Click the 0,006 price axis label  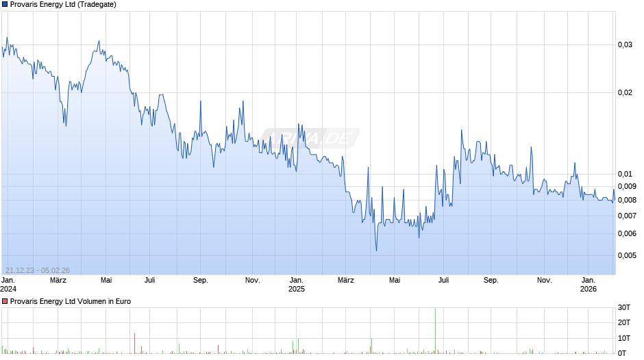[627, 233]
